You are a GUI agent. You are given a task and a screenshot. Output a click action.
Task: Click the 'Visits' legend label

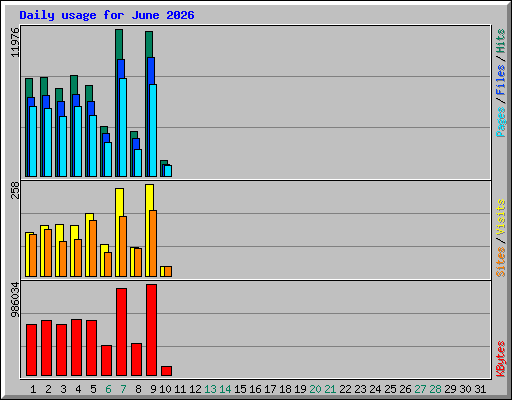pos(501,217)
